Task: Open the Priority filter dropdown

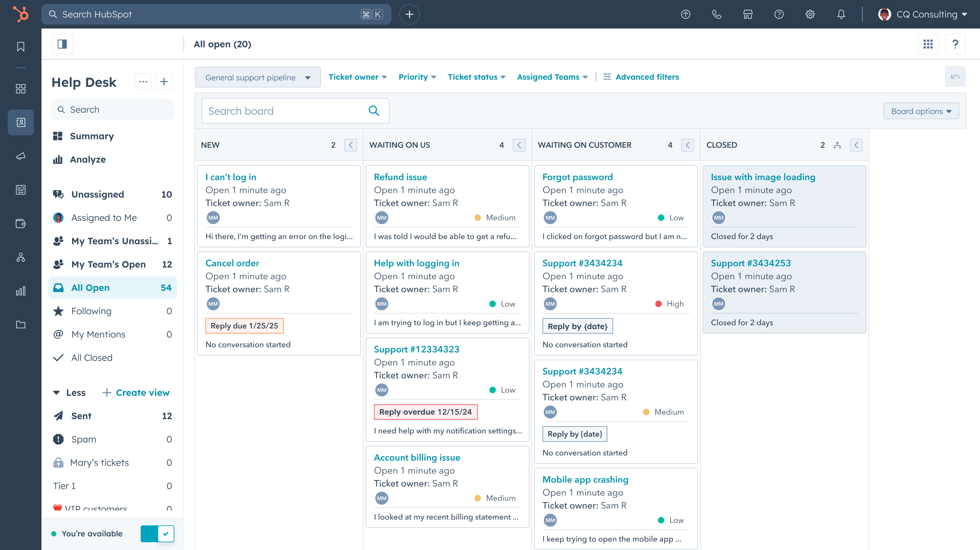Action: [x=417, y=77]
